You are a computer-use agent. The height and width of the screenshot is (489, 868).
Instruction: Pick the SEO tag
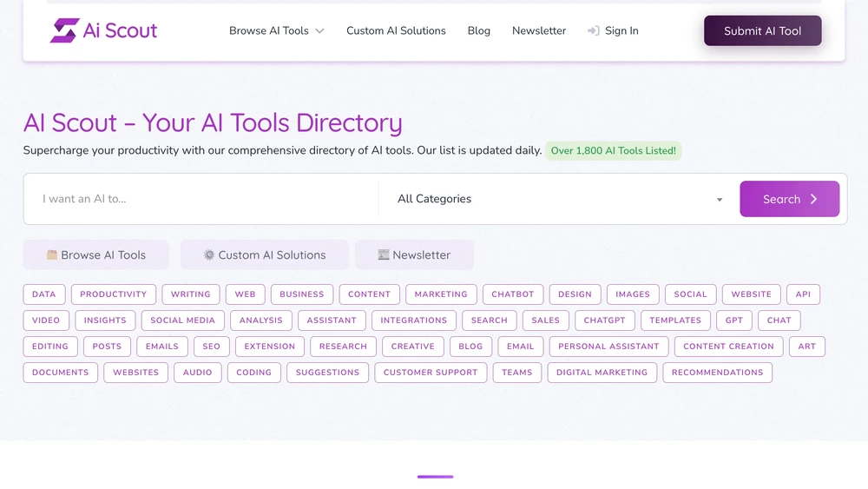pyautogui.click(x=212, y=346)
